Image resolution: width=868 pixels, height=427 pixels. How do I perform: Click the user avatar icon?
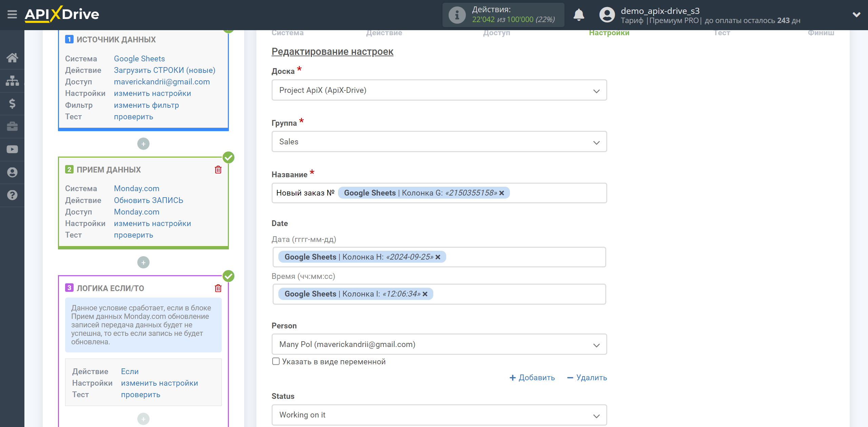click(607, 15)
